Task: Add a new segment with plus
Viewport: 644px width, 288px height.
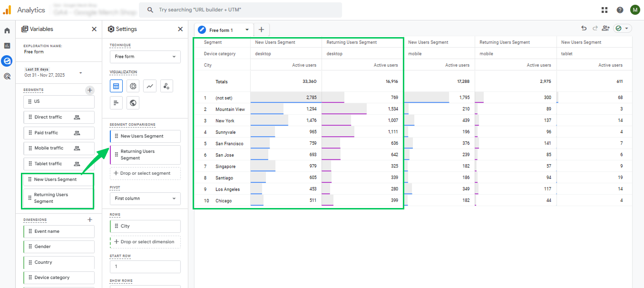Action: pos(90,90)
